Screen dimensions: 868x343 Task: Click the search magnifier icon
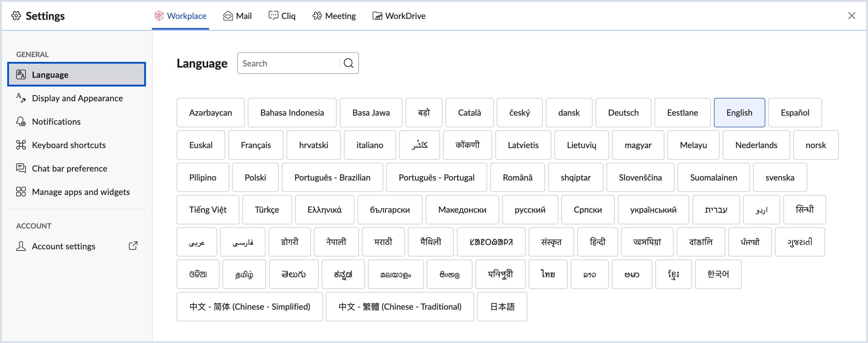[348, 63]
